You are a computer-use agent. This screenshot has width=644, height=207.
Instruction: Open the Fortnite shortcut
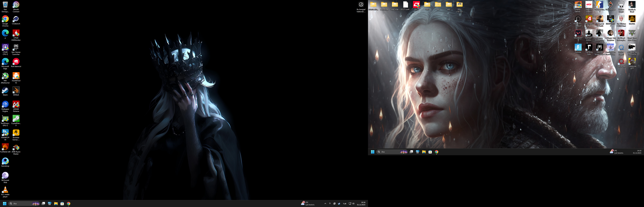click(578, 49)
